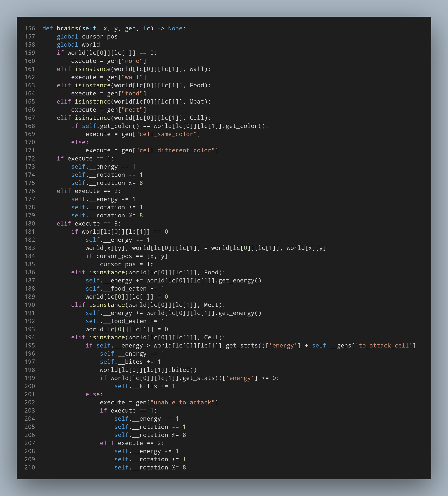Click 'global world' on line 158
This screenshot has height=496, width=448.
(78, 45)
